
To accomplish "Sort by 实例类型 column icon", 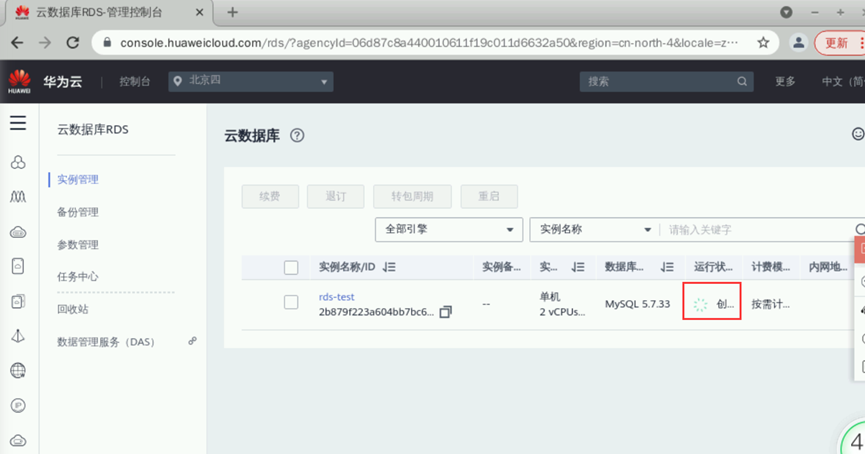I will [x=578, y=267].
